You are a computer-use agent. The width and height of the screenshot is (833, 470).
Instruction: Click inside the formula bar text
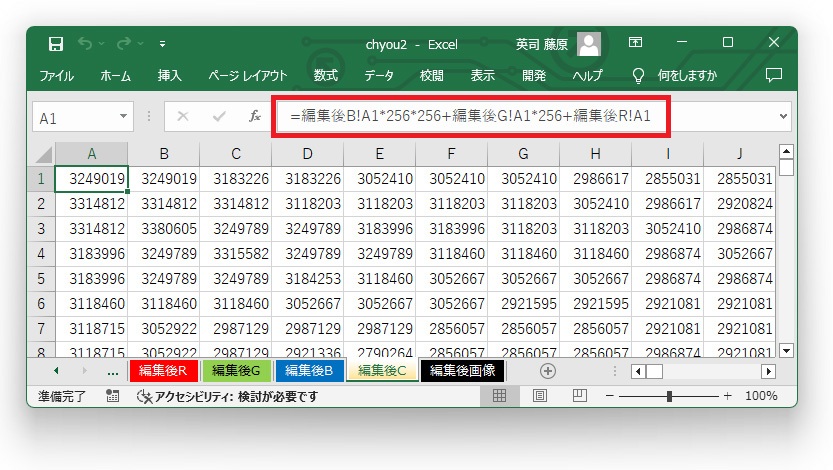pyautogui.click(x=470, y=116)
